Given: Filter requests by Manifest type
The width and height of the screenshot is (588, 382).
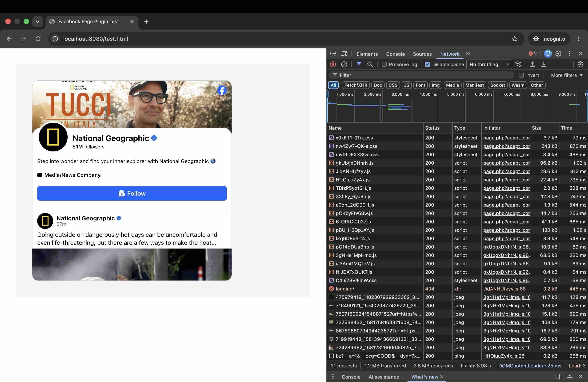Looking at the screenshot, I should pos(474,85).
